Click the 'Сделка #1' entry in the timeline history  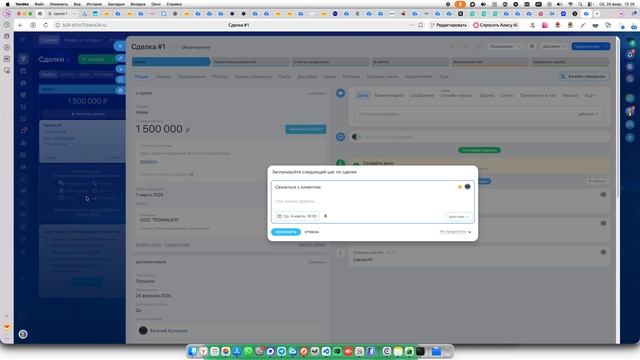point(363,260)
